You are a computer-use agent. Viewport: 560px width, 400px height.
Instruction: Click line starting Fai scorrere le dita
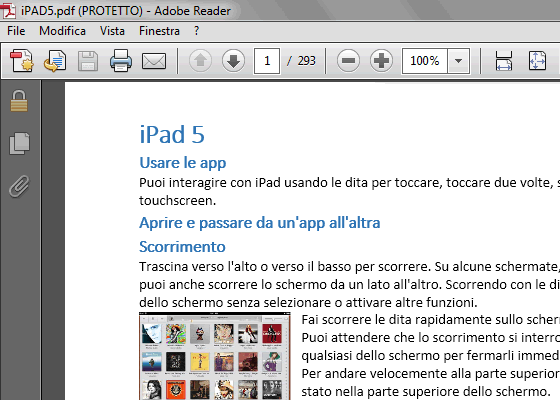click(431, 320)
